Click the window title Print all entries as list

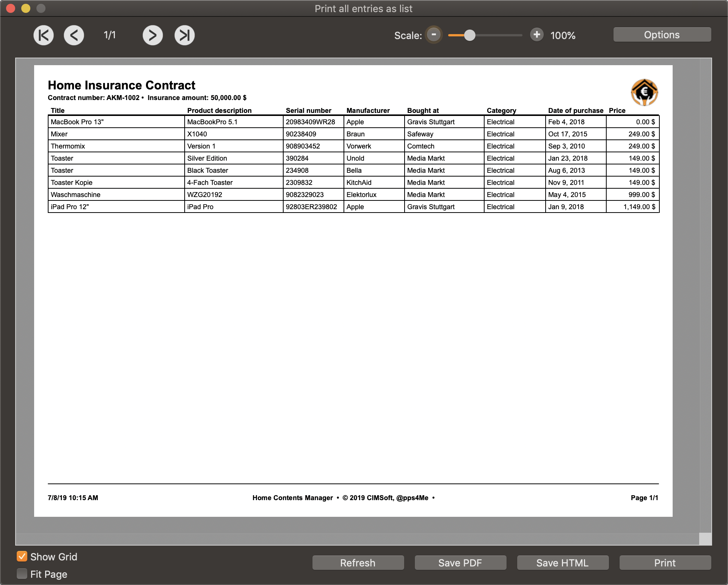(363, 9)
